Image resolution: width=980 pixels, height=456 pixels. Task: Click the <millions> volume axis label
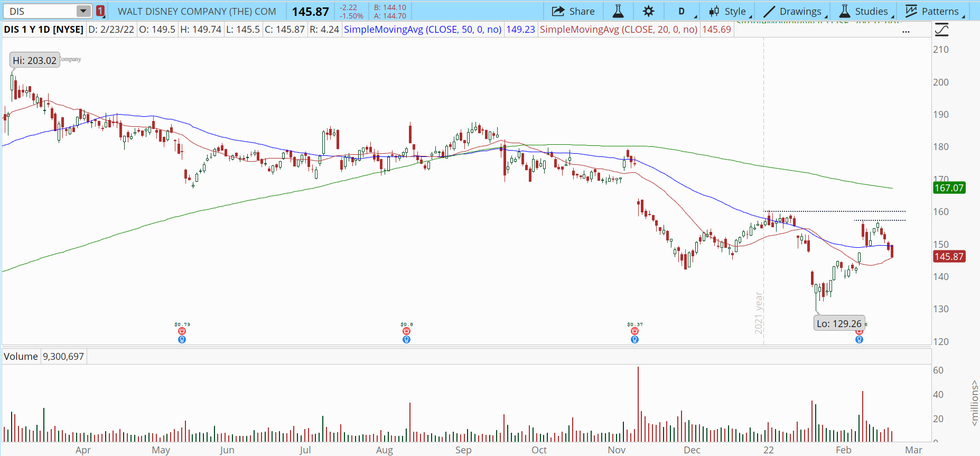975,403
